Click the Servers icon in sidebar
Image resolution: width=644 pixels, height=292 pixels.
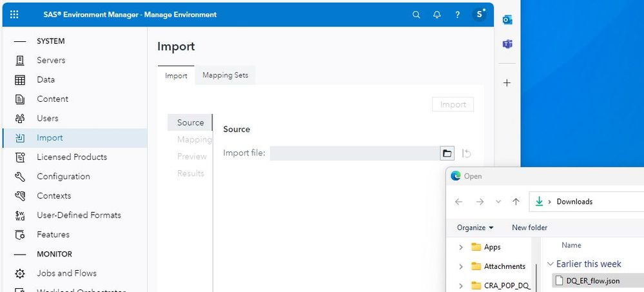[x=20, y=61]
